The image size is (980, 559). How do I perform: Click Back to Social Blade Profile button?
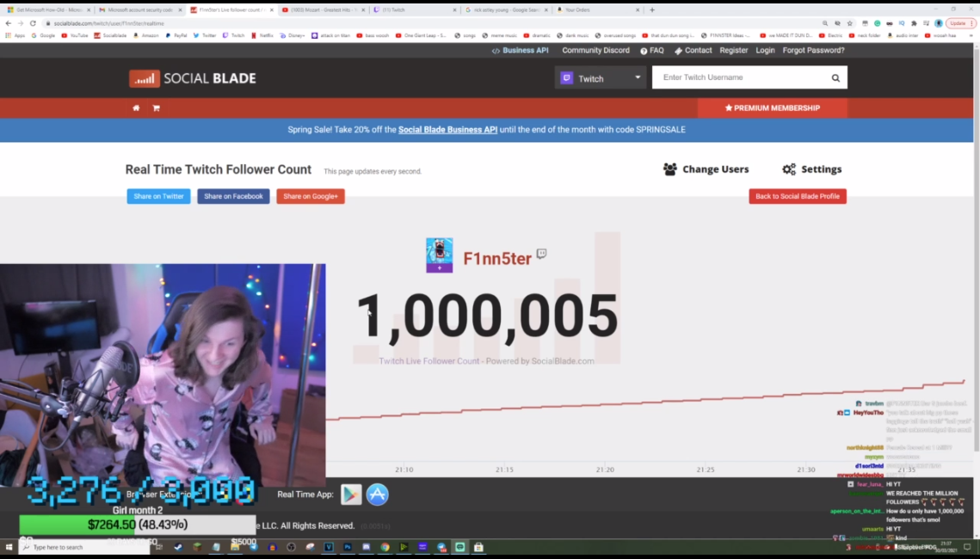798,196
